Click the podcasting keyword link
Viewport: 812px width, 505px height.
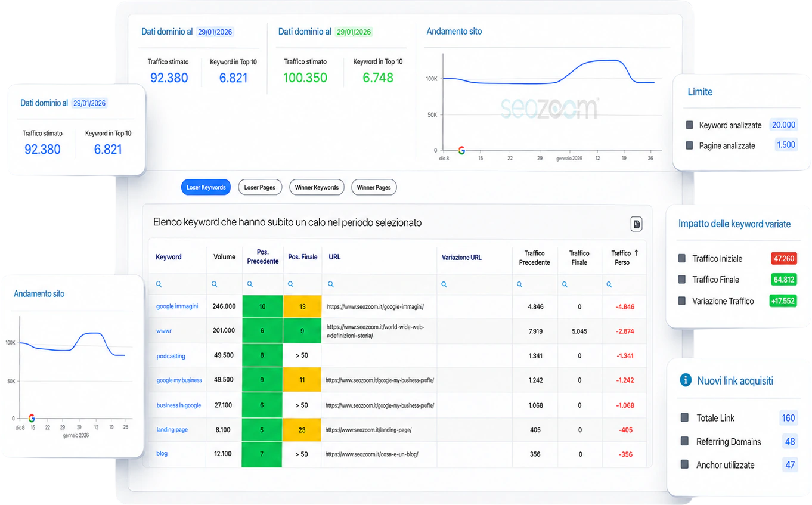(x=171, y=356)
